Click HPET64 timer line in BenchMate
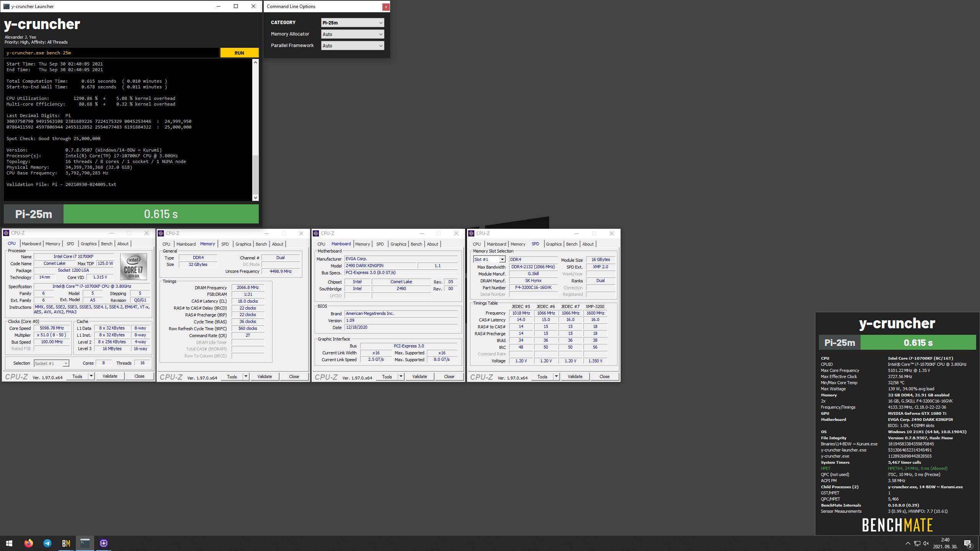The image size is (980, 551). click(918, 468)
